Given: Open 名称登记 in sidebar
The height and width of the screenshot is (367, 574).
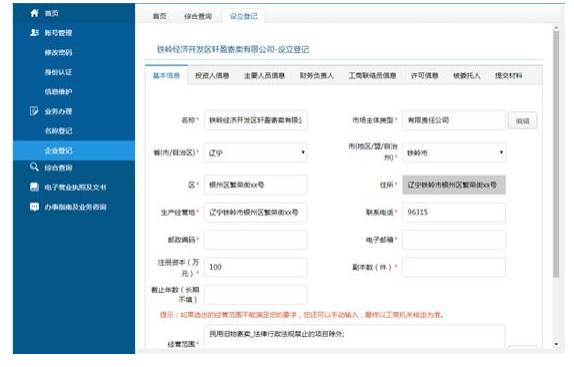Looking at the screenshot, I should pos(58,131).
